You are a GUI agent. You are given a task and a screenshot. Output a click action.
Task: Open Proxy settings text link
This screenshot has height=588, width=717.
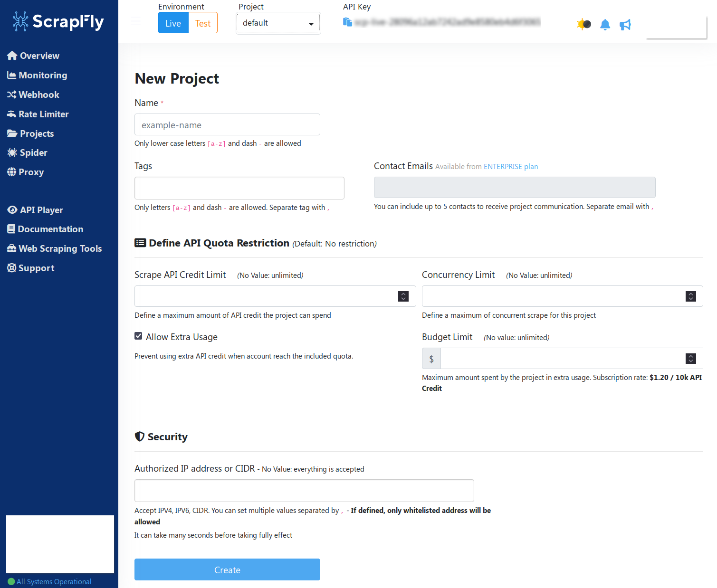click(x=31, y=172)
